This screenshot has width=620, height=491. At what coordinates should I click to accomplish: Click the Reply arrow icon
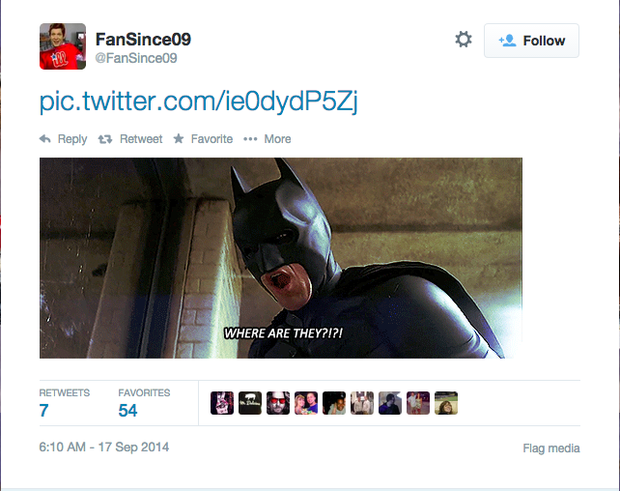pyautogui.click(x=45, y=139)
